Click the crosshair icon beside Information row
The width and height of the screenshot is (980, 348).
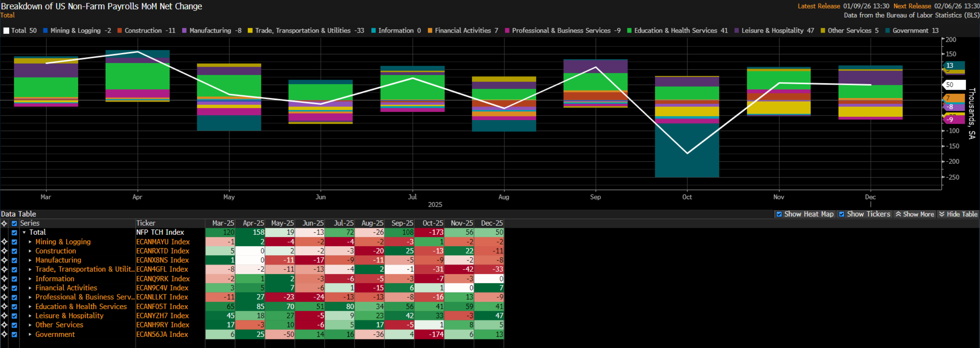[4, 279]
